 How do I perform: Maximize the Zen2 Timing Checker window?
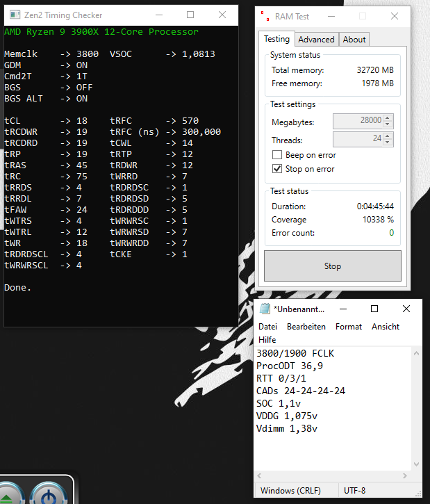click(x=190, y=15)
